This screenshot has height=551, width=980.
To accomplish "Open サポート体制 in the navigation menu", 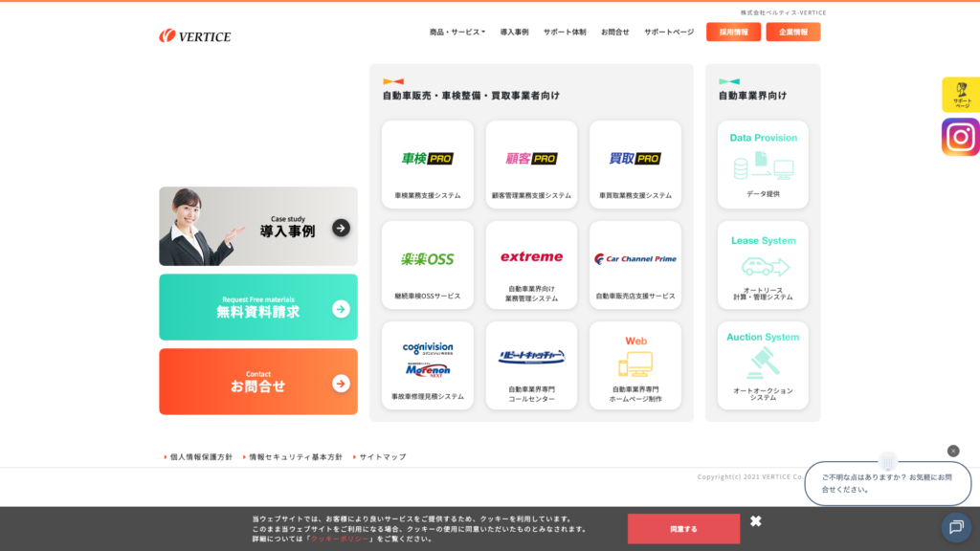I will [x=565, y=32].
